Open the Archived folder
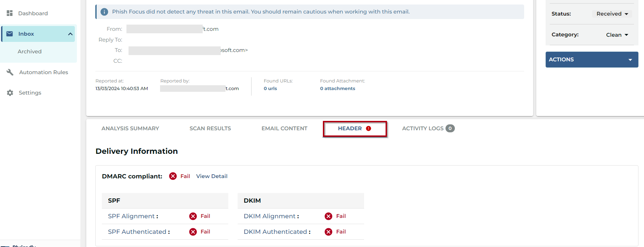This screenshot has width=644, height=247. (x=30, y=52)
